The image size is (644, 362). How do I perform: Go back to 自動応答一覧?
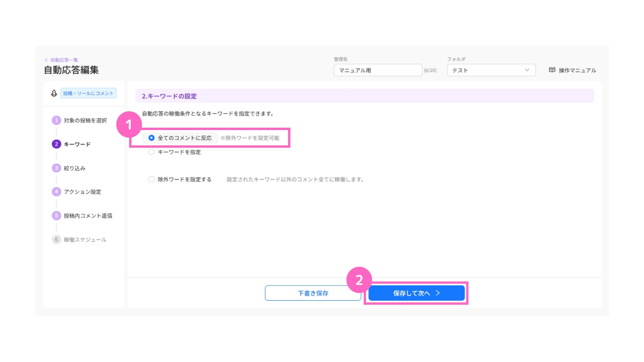coord(61,60)
